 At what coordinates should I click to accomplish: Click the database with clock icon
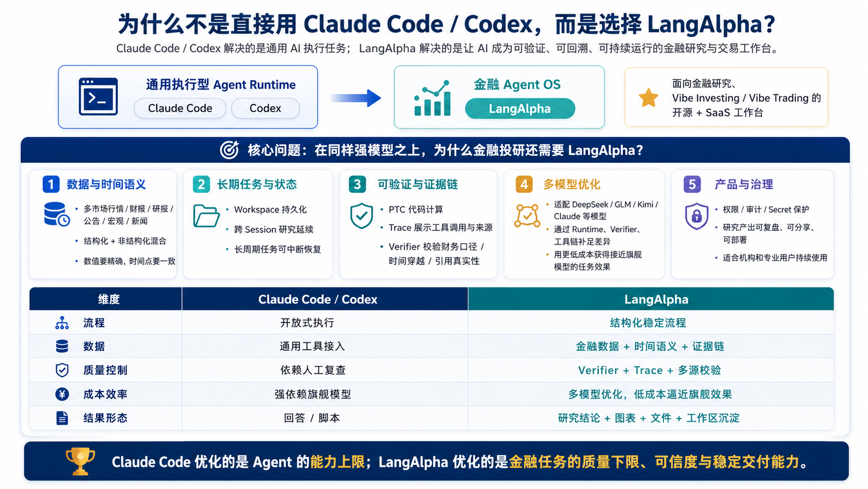point(57,214)
